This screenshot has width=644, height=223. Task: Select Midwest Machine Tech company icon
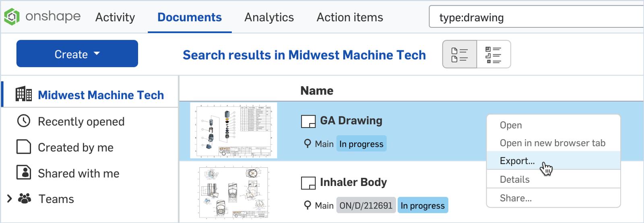pyautogui.click(x=24, y=94)
